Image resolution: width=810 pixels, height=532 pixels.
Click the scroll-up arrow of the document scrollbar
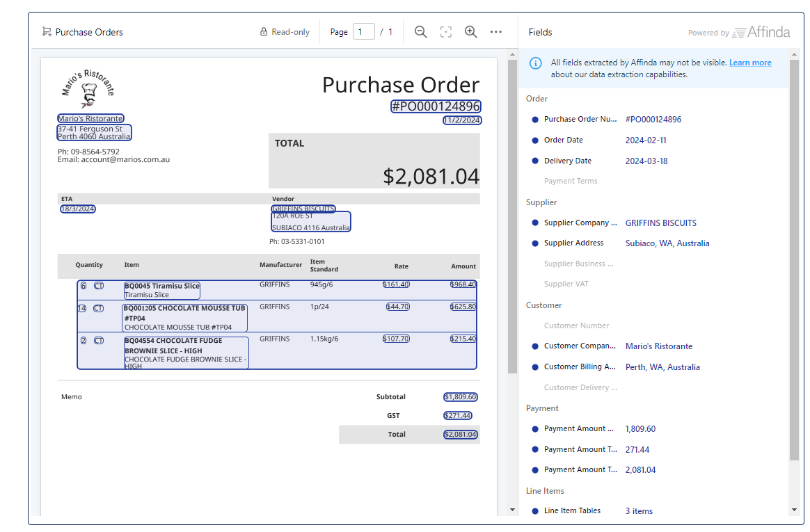[512, 54]
